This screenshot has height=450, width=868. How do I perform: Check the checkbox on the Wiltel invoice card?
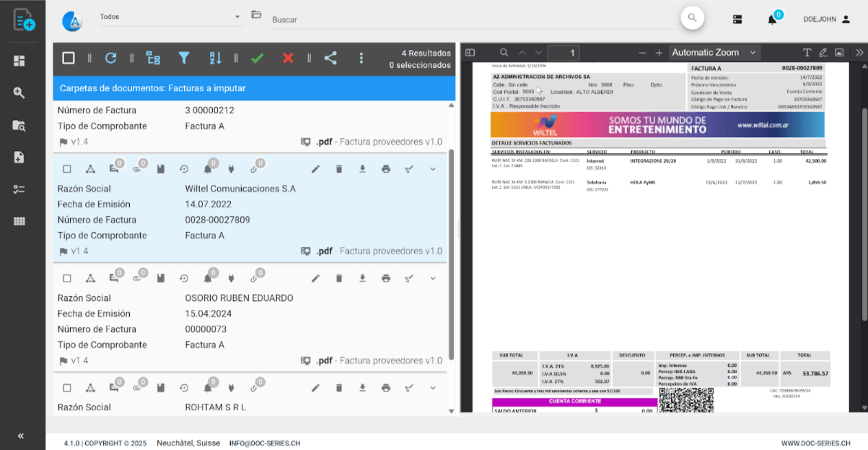pos(67,168)
